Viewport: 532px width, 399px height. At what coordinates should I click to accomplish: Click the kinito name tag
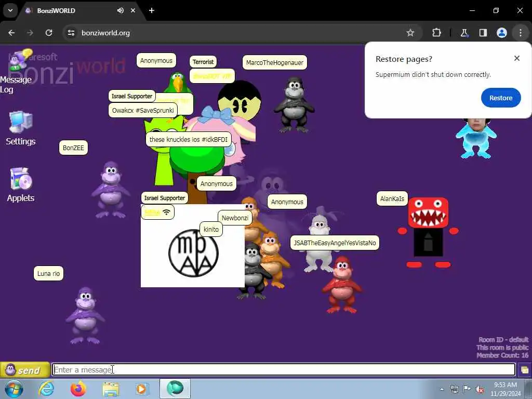click(211, 229)
